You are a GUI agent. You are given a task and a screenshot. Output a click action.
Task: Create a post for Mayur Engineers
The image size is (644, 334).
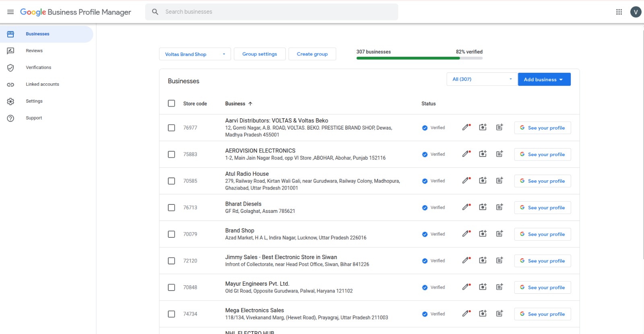click(x=500, y=287)
